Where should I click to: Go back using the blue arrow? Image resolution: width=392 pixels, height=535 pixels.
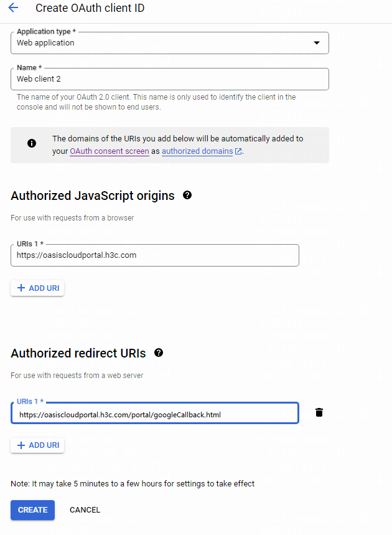13,7
